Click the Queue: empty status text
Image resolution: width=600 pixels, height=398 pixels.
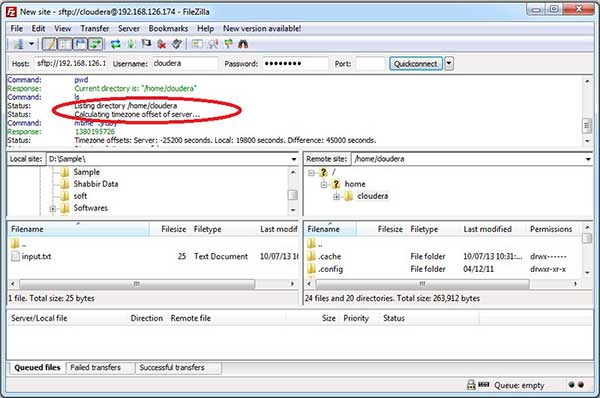coord(519,385)
